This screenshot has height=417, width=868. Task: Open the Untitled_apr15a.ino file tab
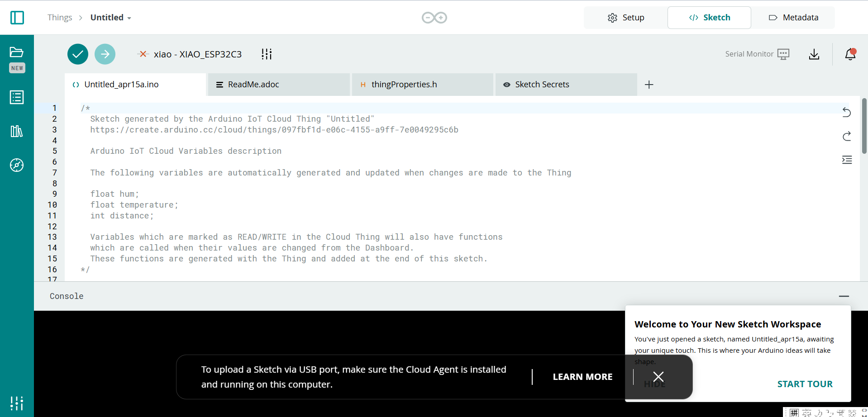click(135, 85)
